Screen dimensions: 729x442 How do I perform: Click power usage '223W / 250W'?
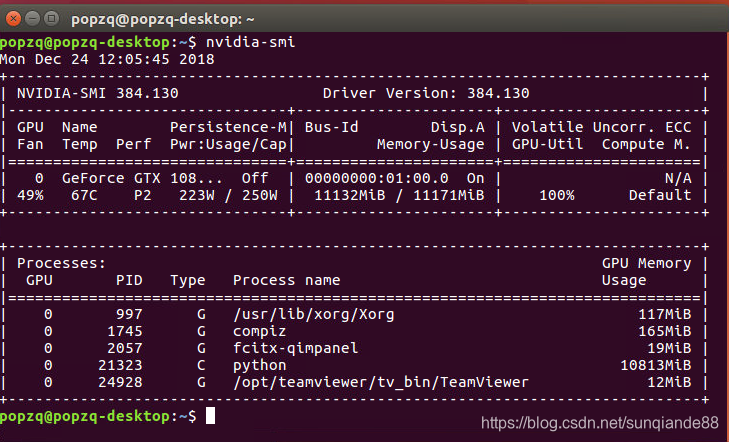click(228, 195)
